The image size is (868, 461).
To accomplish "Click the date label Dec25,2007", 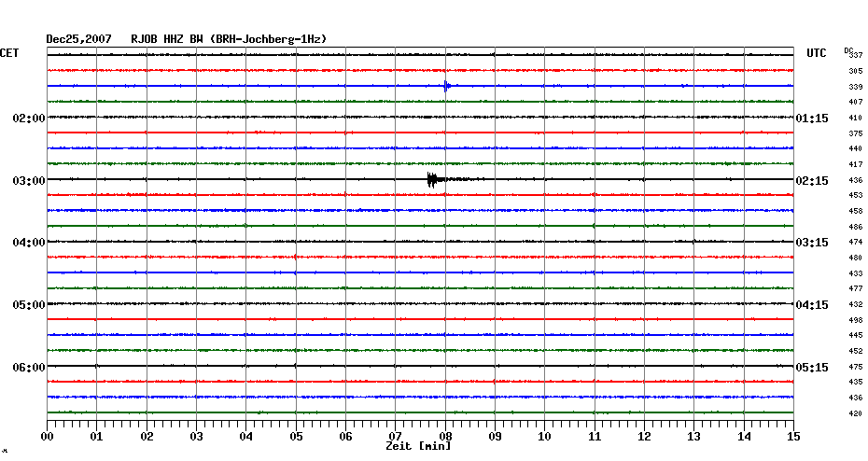I will [78, 39].
